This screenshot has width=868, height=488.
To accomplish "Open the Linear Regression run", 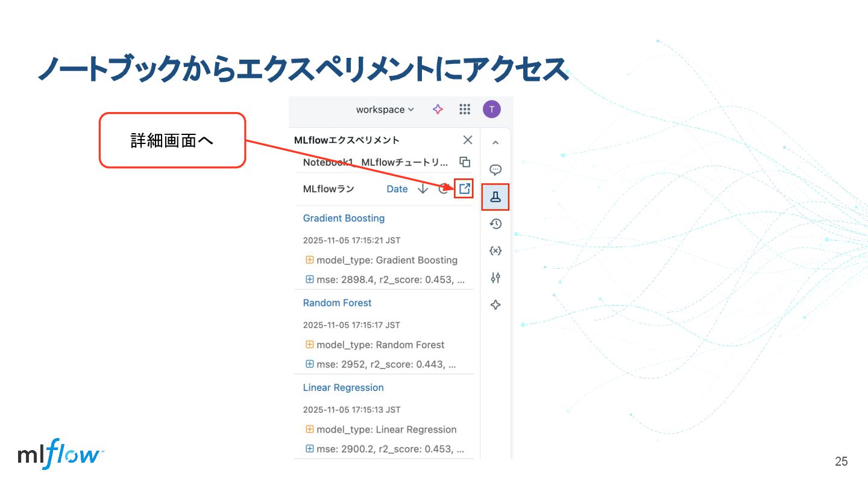I will 343,388.
